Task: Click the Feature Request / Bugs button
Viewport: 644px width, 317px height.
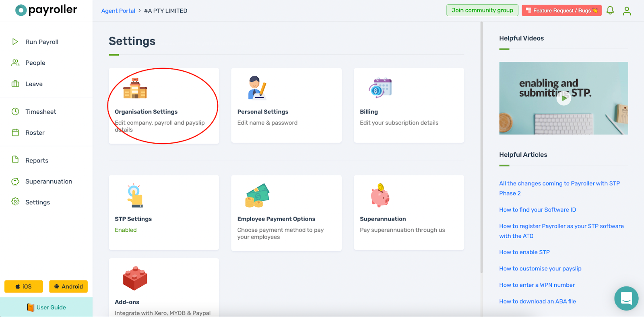Action: pyautogui.click(x=561, y=10)
